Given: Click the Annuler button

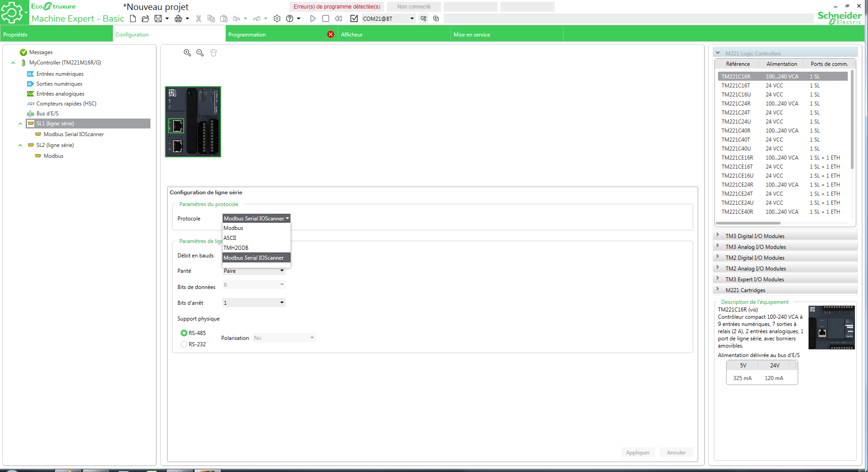Looking at the screenshot, I should (x=676, y=453).
